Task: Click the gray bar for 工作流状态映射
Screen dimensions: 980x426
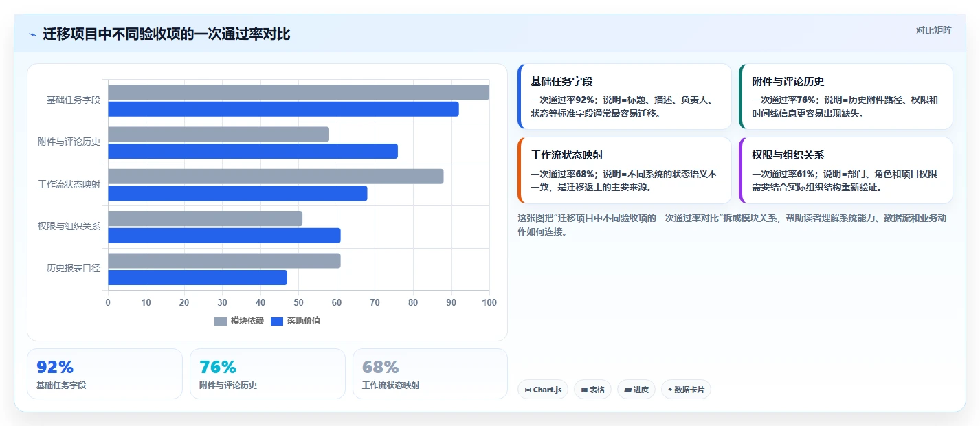Action: pyautogui.click(x=276, y=177)
